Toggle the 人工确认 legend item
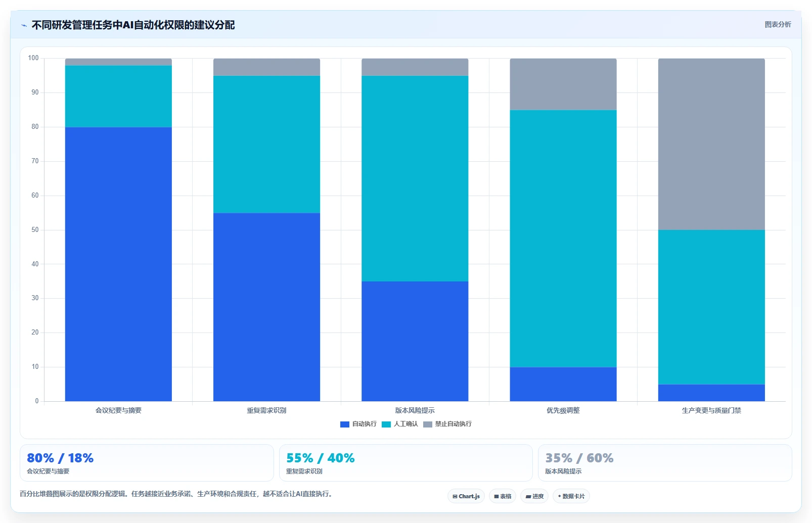Screen dimensions: 812x523 (x=400, y=424)
